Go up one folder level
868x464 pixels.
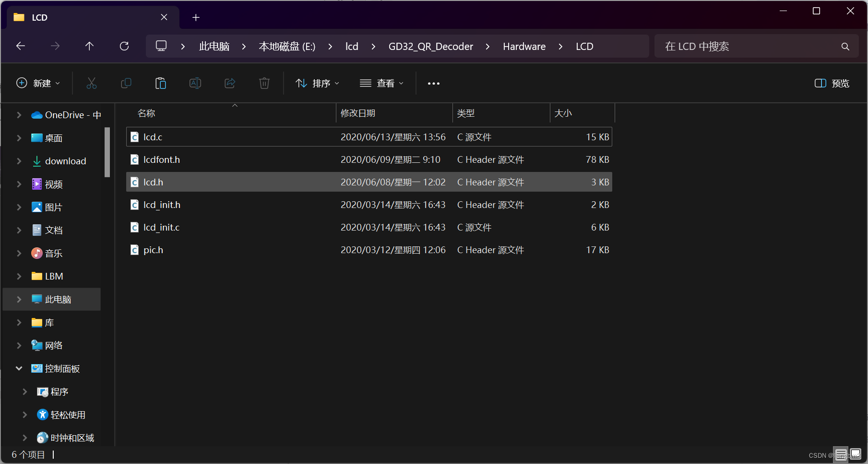(89, 46)
